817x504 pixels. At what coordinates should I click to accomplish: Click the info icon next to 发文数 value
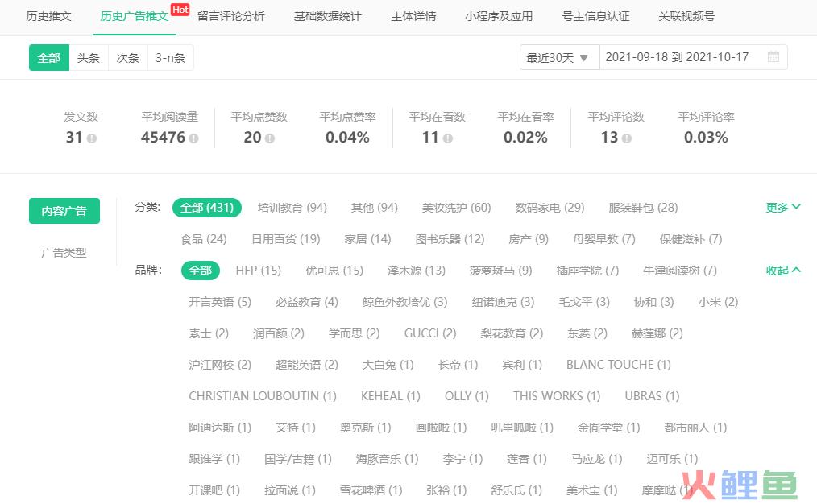(92, 138)
